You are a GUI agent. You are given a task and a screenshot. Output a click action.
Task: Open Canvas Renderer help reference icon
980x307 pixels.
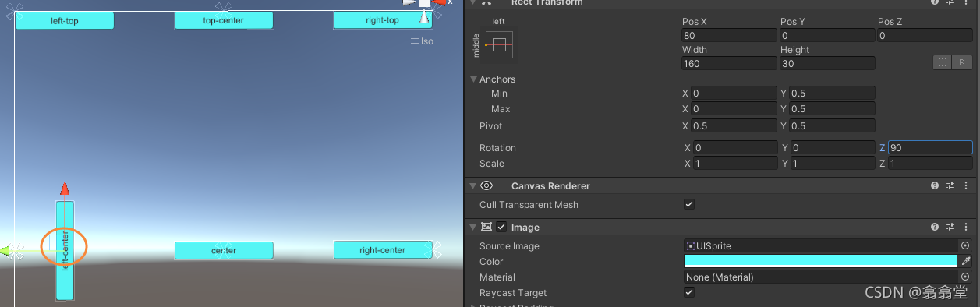(934, 186)
